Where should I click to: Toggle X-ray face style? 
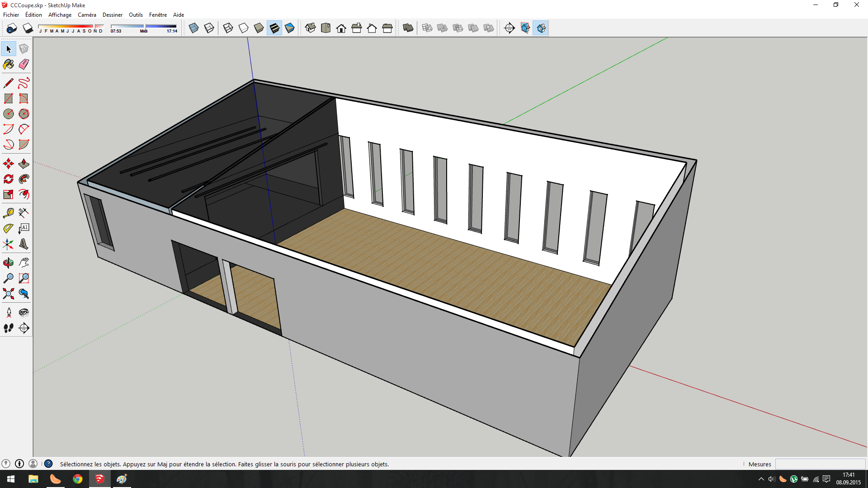coord(193,28)
